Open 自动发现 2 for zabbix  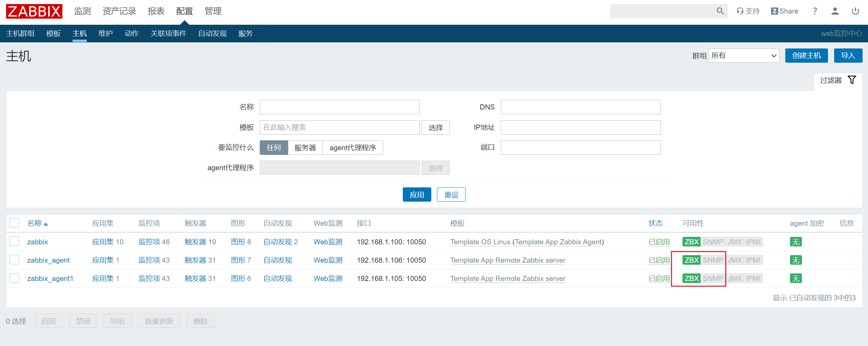tap(281, 242)
